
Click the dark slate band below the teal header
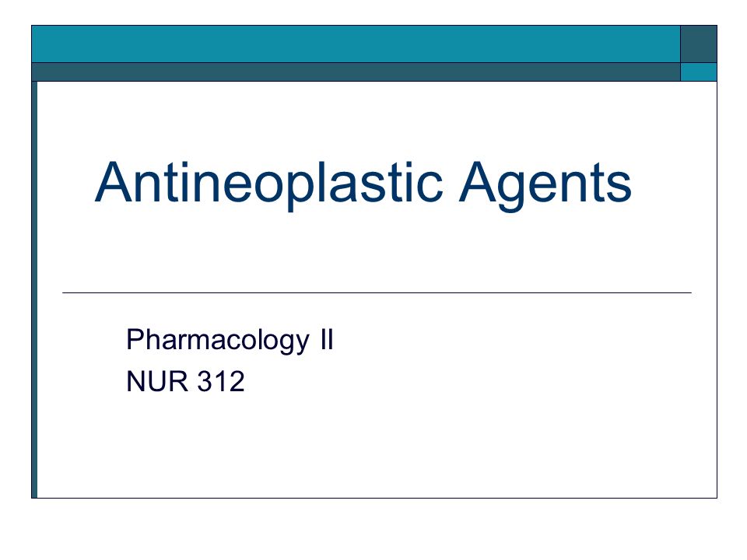click(356, 72)
